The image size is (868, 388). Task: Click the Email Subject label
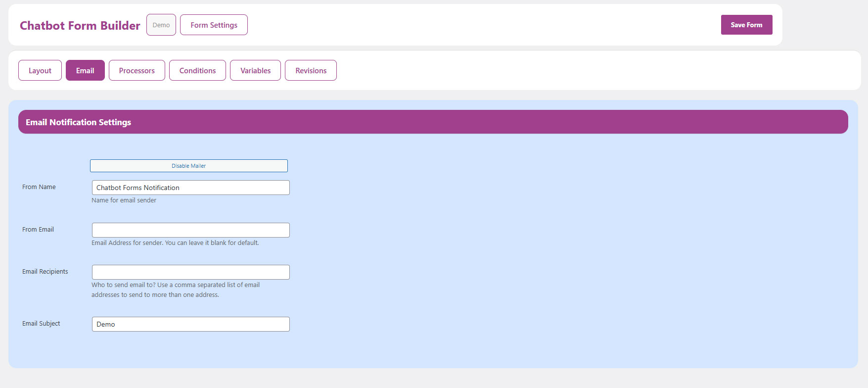coord(41,324)
